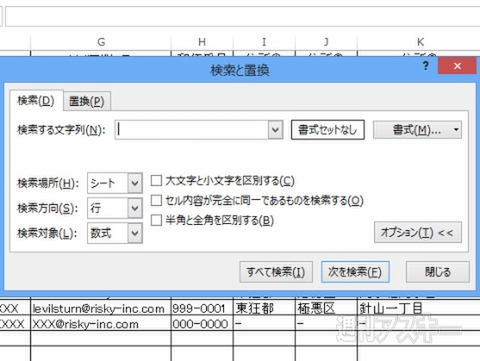Click the 次を検索(F) button
Viewport: 480px width, 361px height.
tap(355, 272)
